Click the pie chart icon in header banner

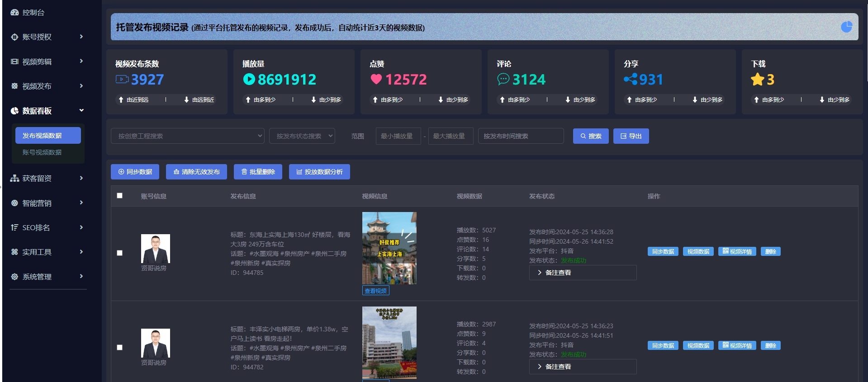(x=846, y=27)
